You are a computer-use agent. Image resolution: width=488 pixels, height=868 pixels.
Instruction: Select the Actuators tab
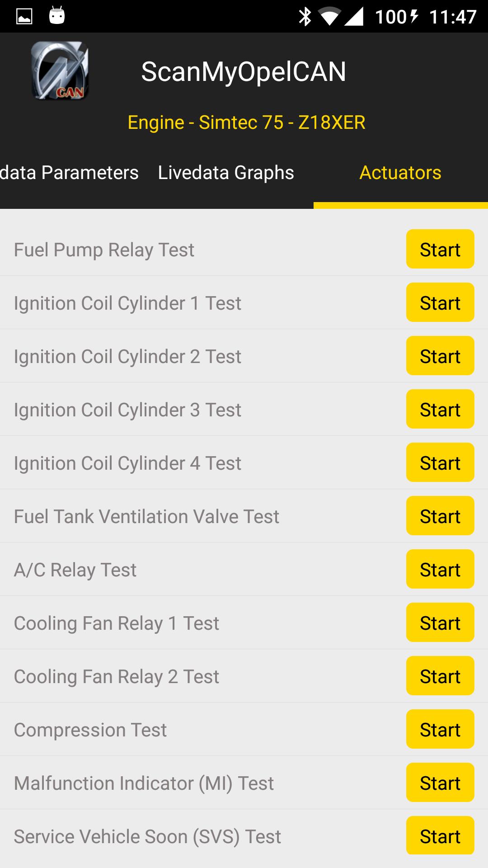click(x=400, y=173)
